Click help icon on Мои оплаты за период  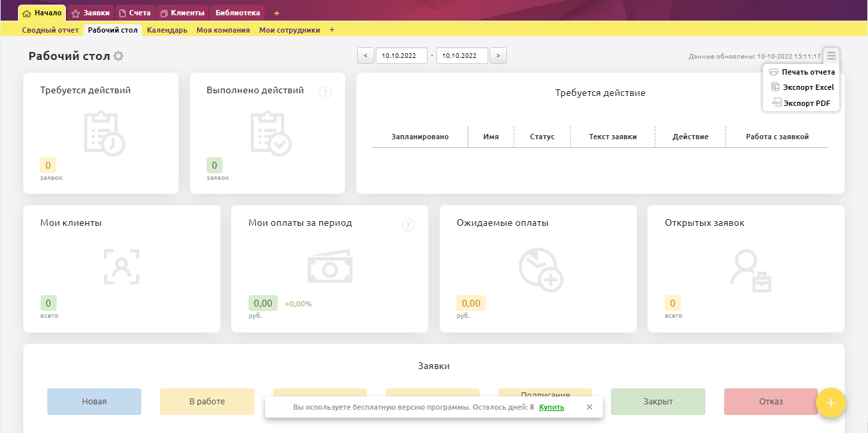[408, 225]
